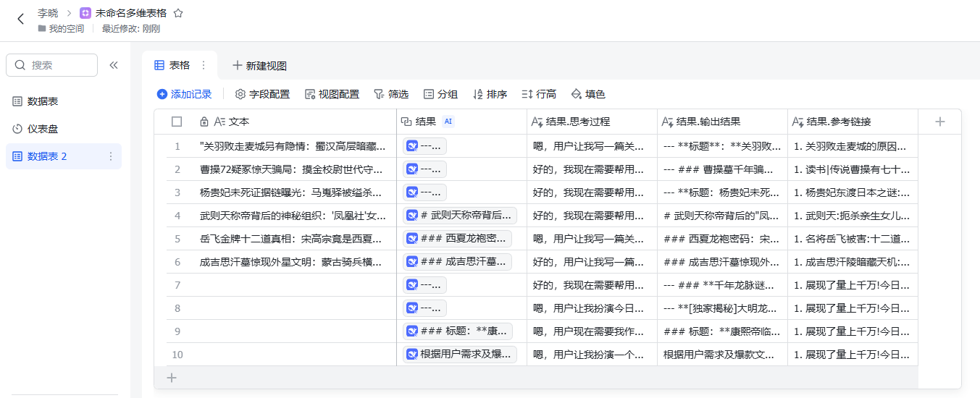Open 字段配置 field settings
The image size is (980, 398).
coord(262,94)
